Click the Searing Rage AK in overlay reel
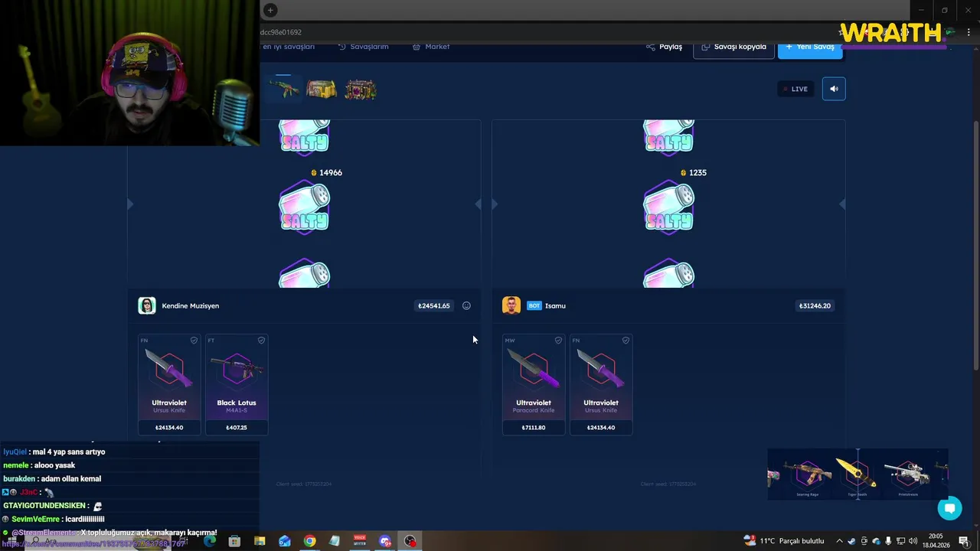Screen dimensions: 980x551 tap(808, 476)
